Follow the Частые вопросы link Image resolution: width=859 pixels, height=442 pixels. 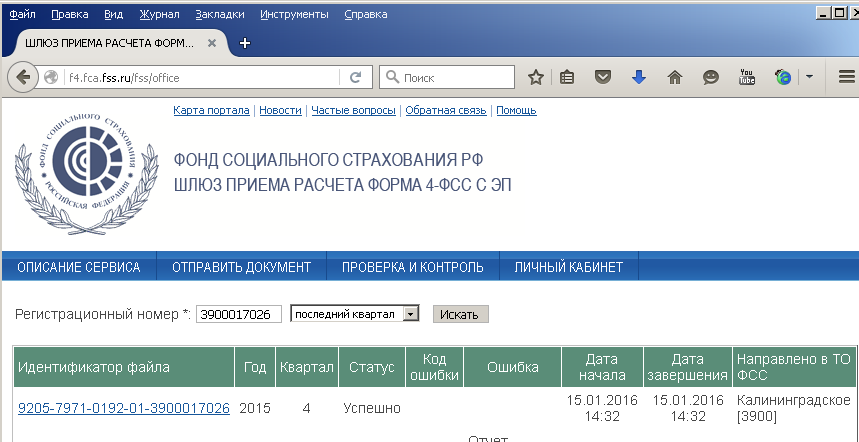click(353, 110)
